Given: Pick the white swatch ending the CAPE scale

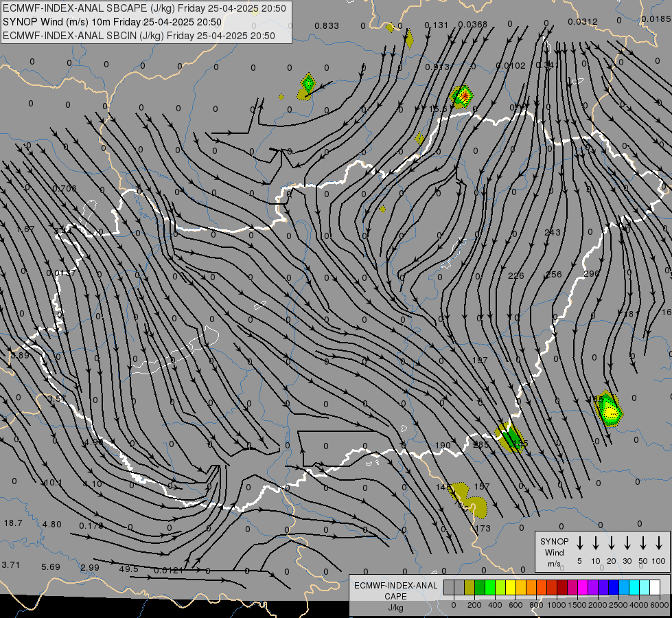Looking at the screenshot, I should pyautogui.click(x=655, y=588).
